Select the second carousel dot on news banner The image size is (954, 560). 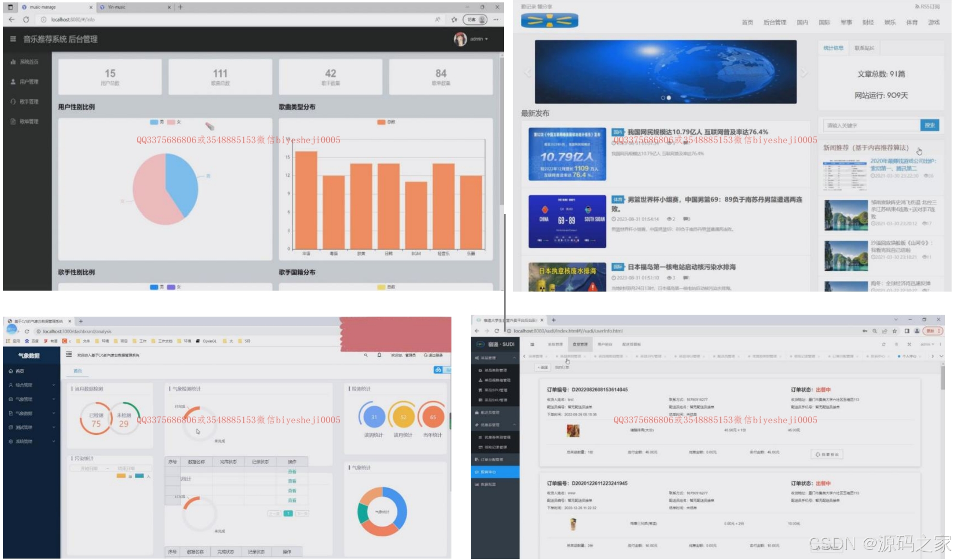click(668, 98)
